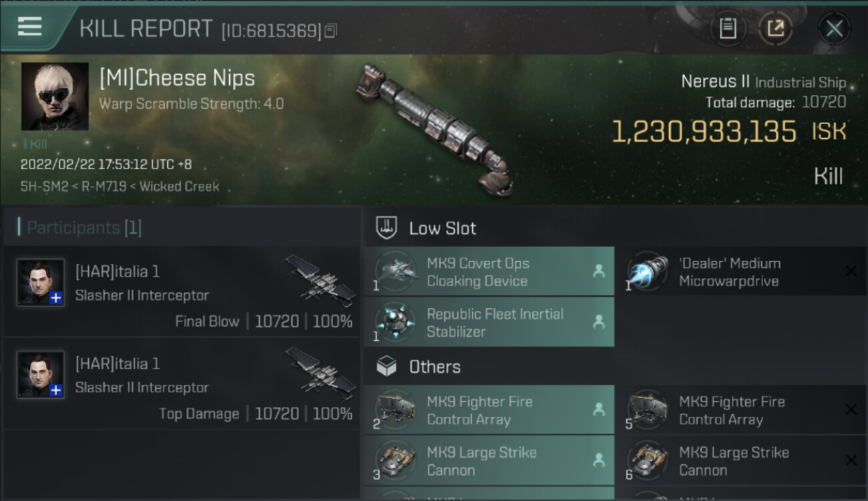
Task: Open the hamburger main menu
Action: pyautogui.click(x=30, y=27)
